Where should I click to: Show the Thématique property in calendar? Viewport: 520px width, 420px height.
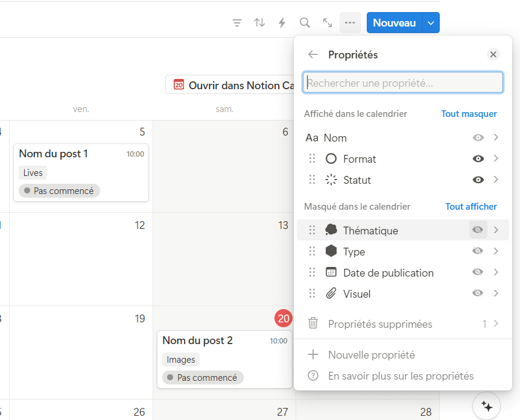point(478,230)
